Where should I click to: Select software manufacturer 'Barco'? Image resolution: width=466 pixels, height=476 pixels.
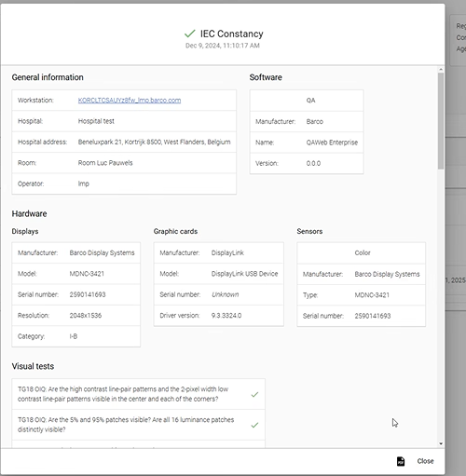tap(315, 121)
